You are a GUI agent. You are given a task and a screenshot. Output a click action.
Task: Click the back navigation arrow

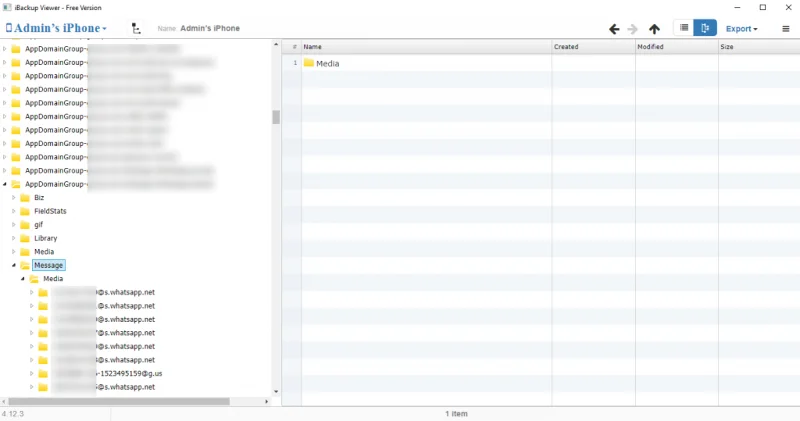pyautogui.click(x=614, y=29)
